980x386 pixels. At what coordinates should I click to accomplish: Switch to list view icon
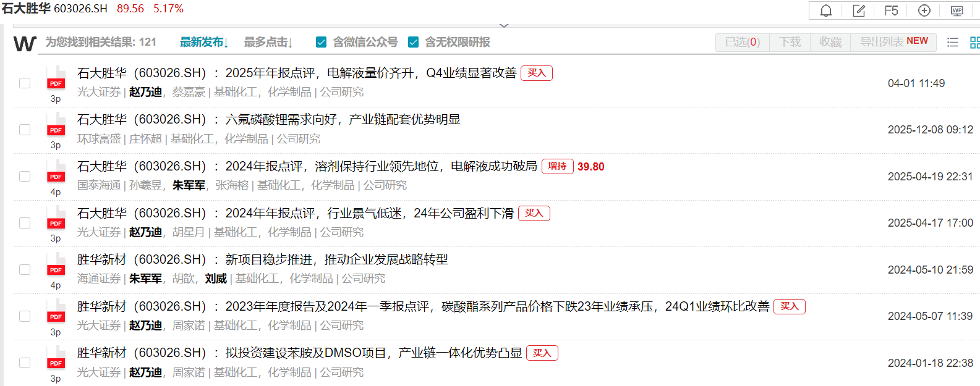pyautogui.click(x=953, y=42)
